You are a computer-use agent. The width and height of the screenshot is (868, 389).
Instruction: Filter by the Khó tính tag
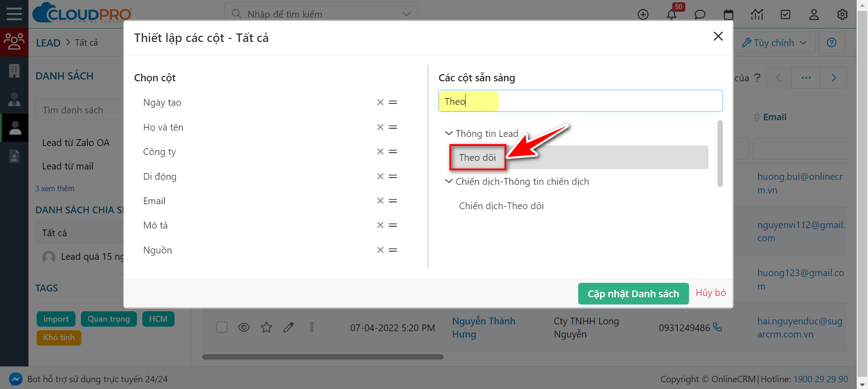(x=59, y=338)
